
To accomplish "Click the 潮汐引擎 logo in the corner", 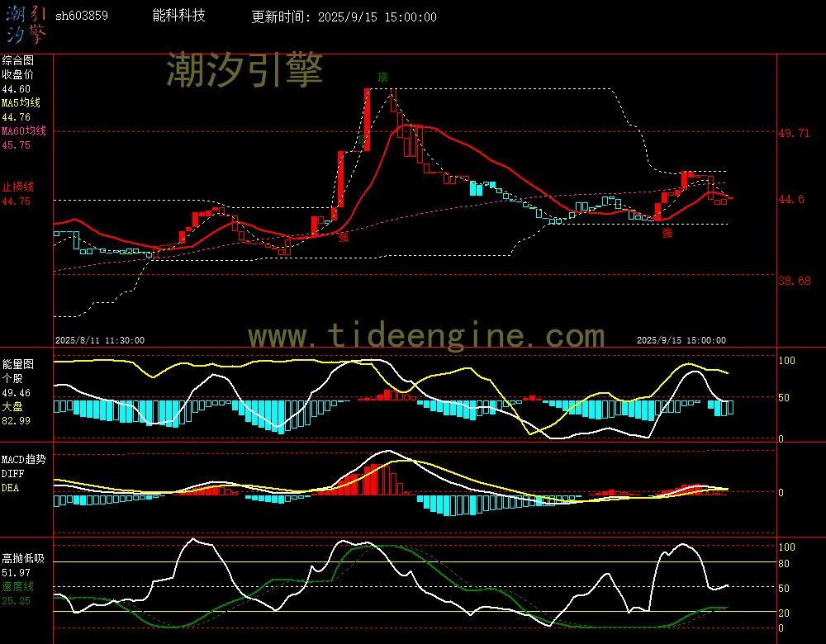I will click(26, 25).
